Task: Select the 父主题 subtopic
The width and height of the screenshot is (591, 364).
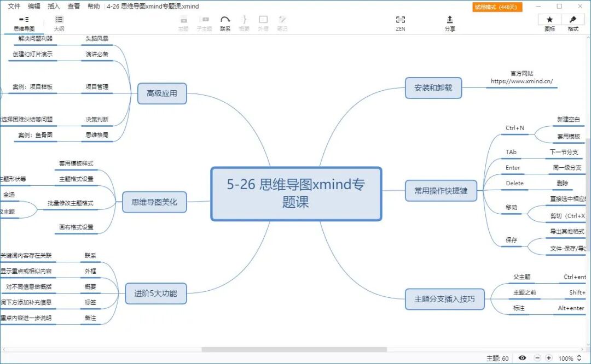Action: coord(522,277)
